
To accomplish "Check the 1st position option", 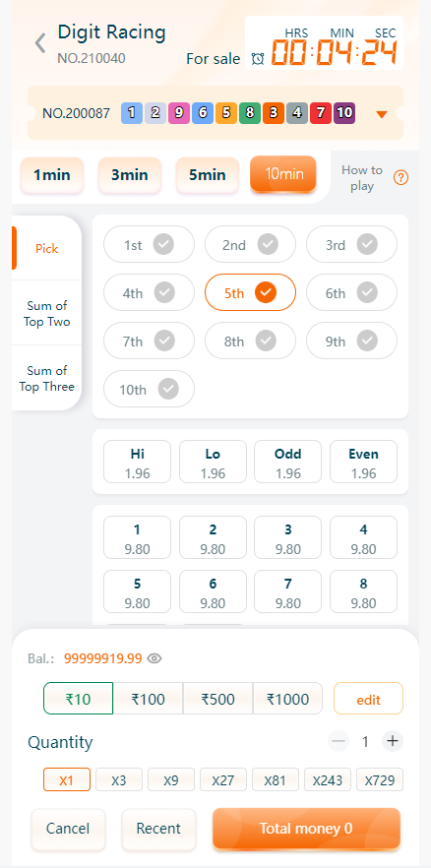I will [x=149, y=244].
